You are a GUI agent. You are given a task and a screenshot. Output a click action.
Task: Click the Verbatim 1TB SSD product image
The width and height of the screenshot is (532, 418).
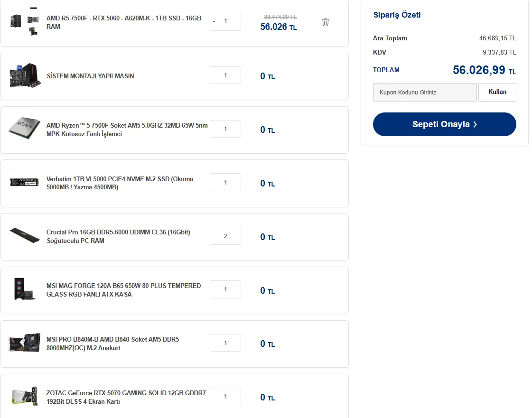point(24,183)
